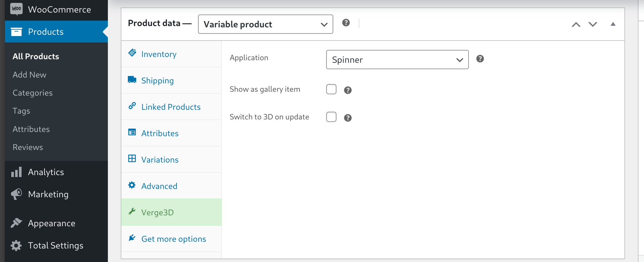This screenshot has width=644, height=262.
Task: Click the WooCommerce logo icon
Action: point(16,9)
